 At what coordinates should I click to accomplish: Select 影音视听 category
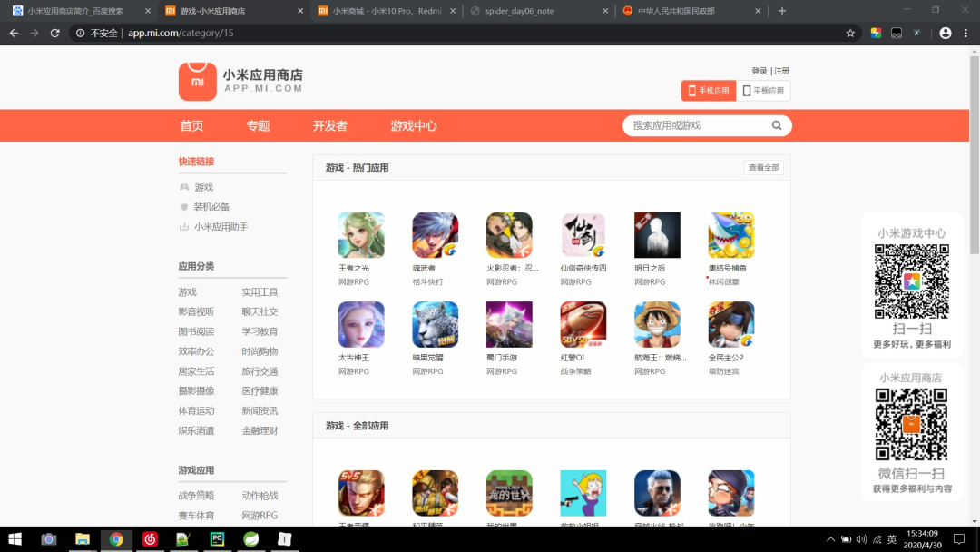[x=196, y=311]
